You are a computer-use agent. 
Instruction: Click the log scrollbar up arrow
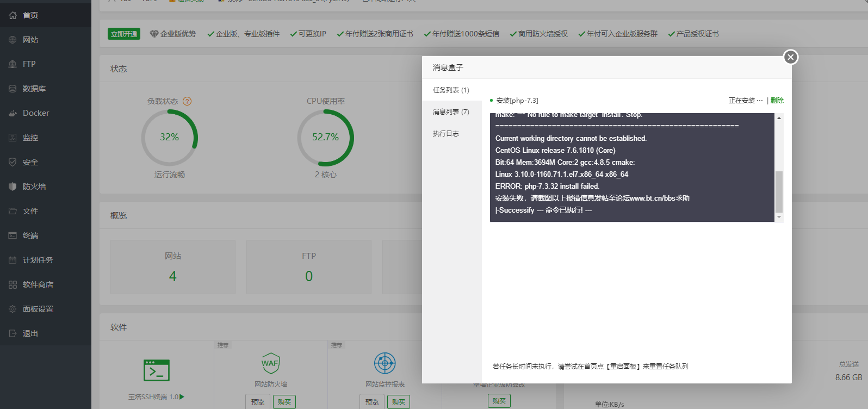(x=779, y=117)
